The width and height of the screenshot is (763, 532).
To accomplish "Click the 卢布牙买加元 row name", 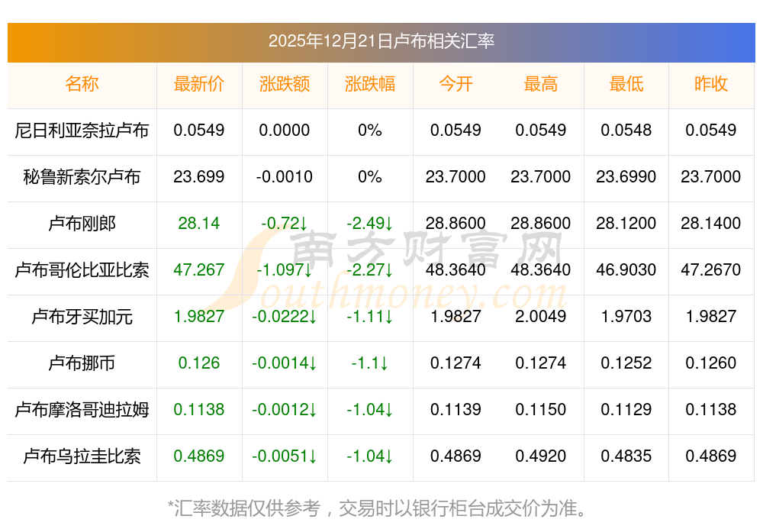I will pos(82,317).
